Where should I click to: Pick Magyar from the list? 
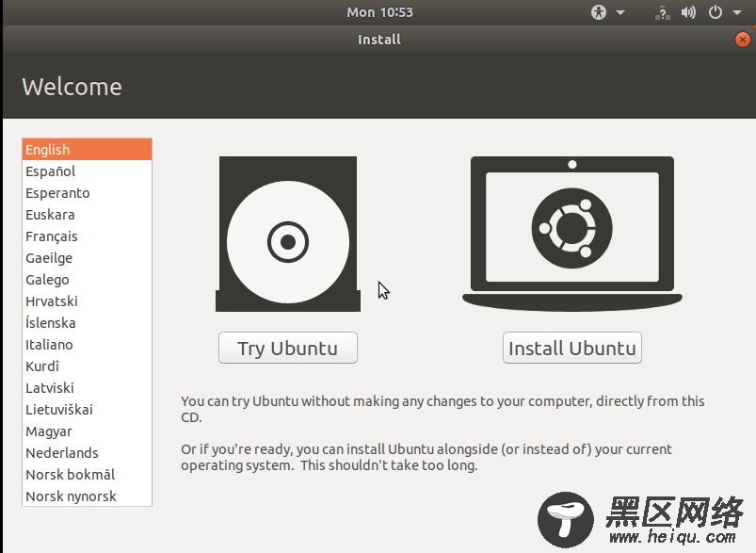pos(87,431)
